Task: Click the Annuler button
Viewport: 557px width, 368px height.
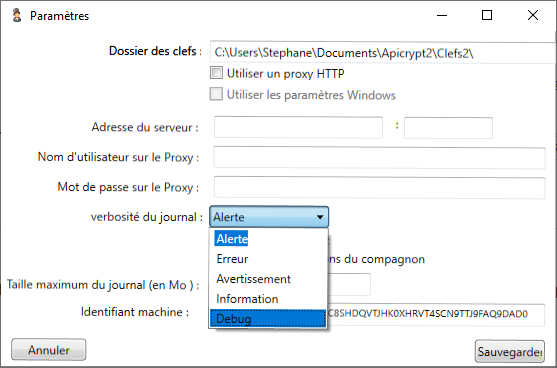Action: [49, 350]
